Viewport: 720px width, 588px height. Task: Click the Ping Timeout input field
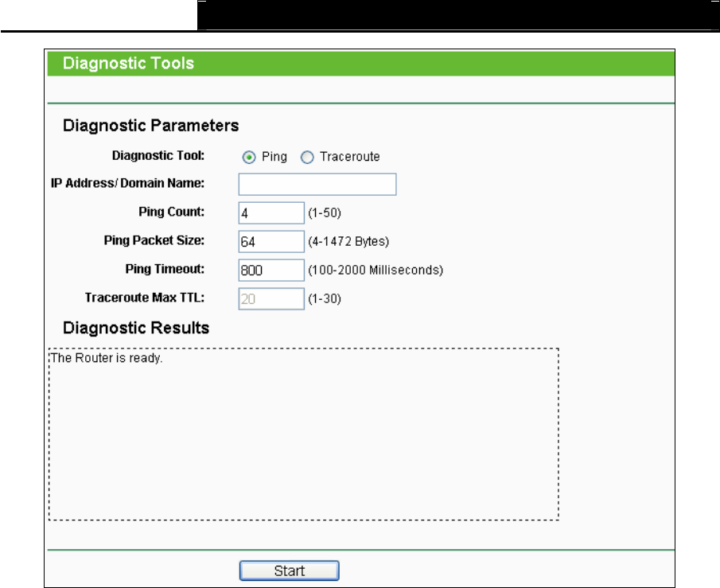(271, 270)
